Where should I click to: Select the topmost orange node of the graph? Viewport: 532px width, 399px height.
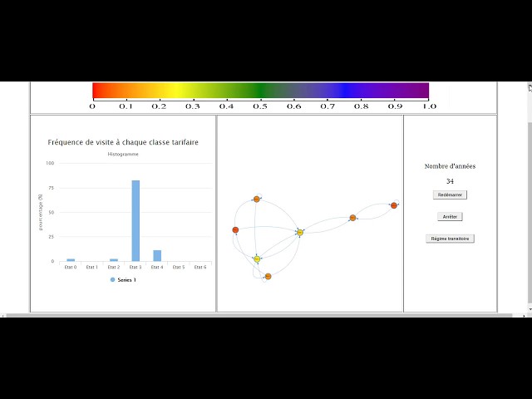(257, 199)
